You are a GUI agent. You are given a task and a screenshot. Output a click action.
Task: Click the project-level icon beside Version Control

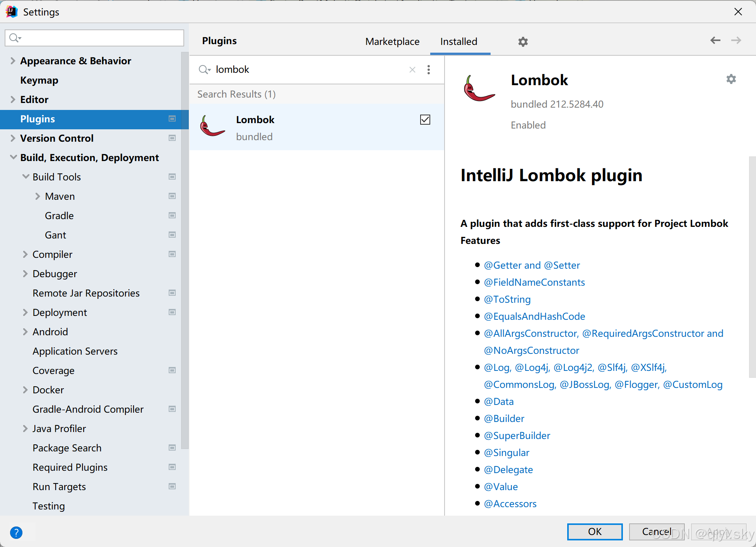[172, 138]
